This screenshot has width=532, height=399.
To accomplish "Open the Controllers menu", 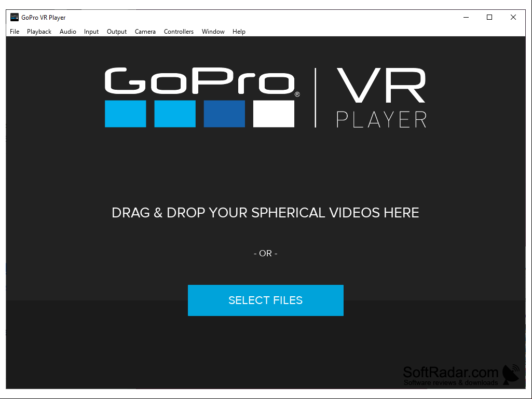I will (179, 32).
